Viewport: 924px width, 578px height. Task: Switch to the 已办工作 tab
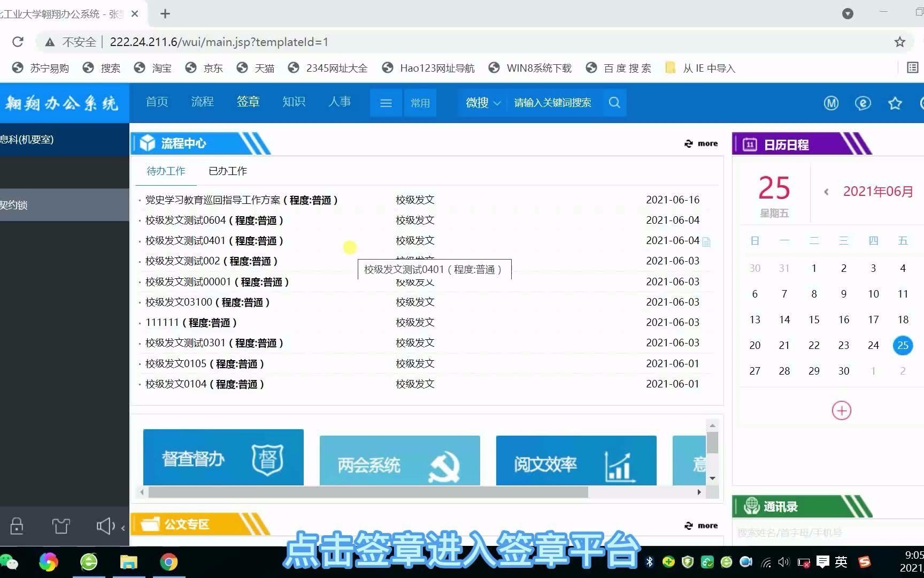click(228, 171)
